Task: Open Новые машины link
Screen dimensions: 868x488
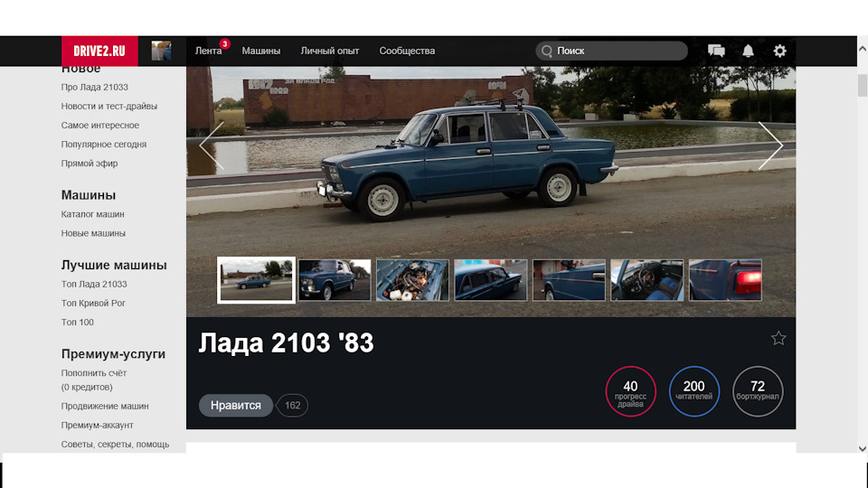Action: click(93, 233)
